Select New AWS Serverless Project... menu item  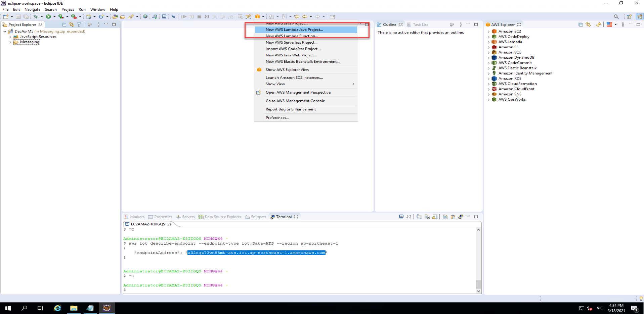click(x=306, y=42)
